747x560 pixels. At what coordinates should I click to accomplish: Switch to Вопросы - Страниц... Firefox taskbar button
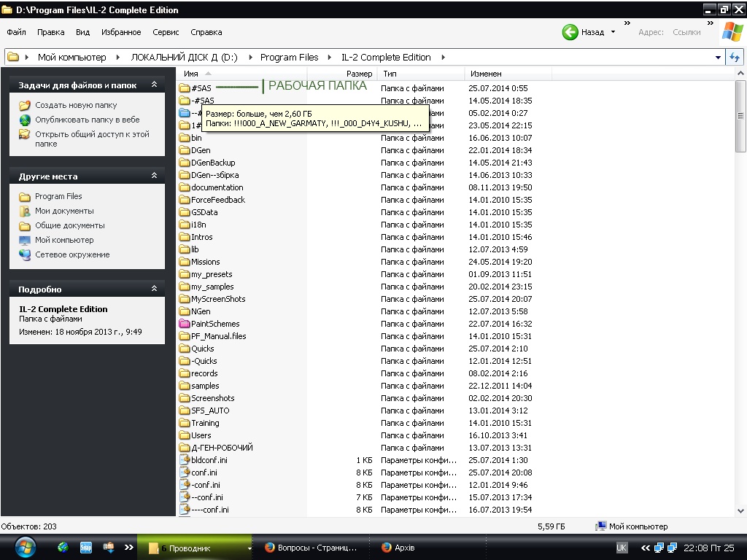(x=311, y=548)
